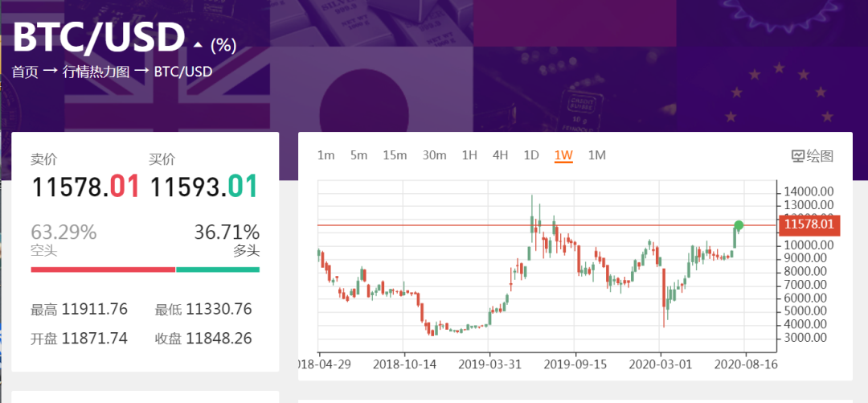Open the 绘图 drawing chart icon
This screenshot has width=868, height=403.
pos(812,156)
